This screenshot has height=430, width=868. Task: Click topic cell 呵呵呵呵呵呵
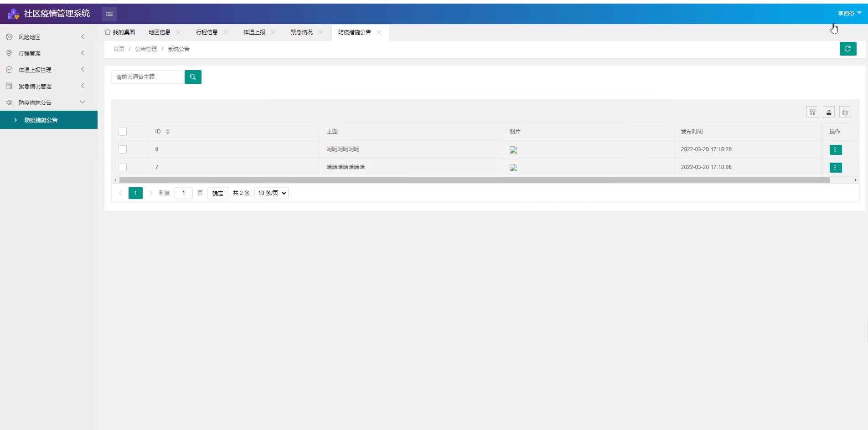(343, 149)
